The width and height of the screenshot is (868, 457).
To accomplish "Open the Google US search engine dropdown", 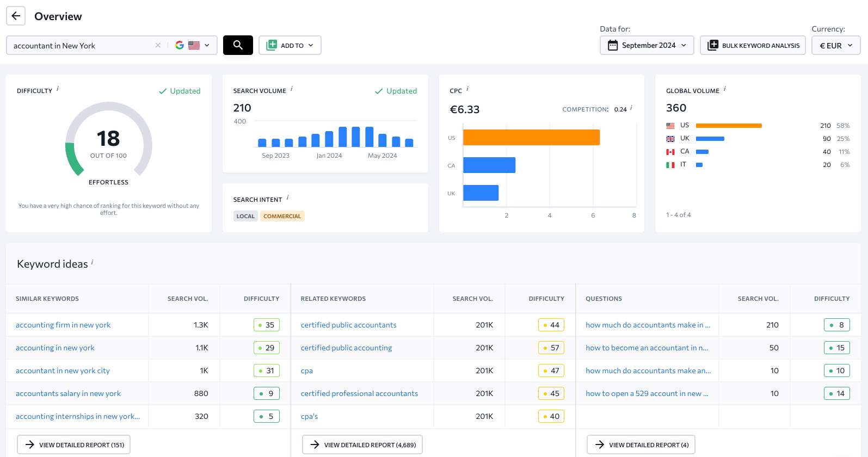I will click(193, 45).
